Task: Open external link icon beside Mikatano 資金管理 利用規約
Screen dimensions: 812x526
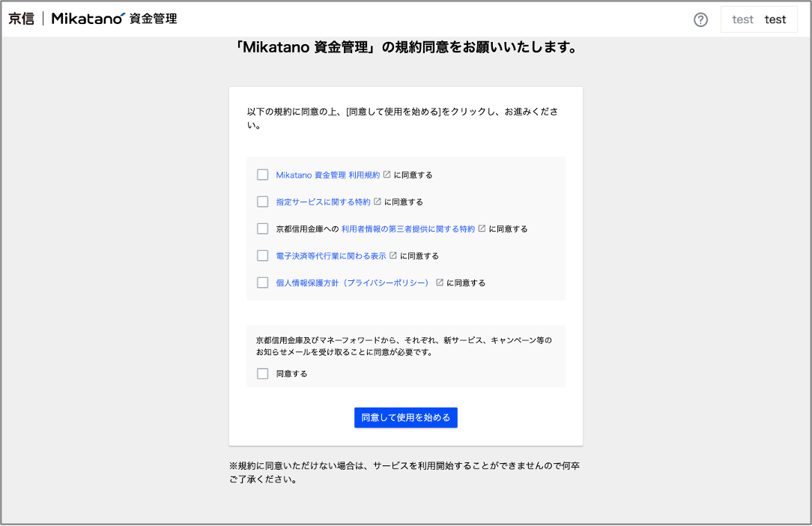Action: pos(387,175)
